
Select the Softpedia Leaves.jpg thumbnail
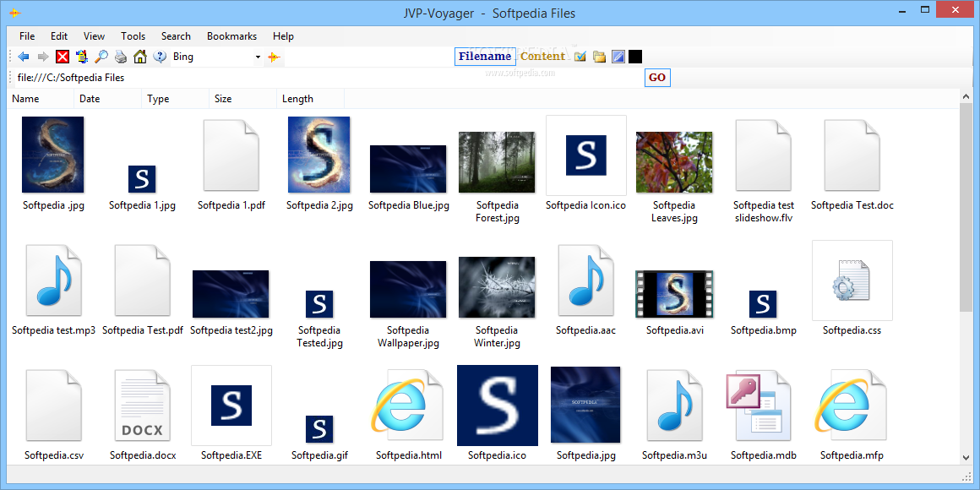pyautogui.click(x=674, y=162)
